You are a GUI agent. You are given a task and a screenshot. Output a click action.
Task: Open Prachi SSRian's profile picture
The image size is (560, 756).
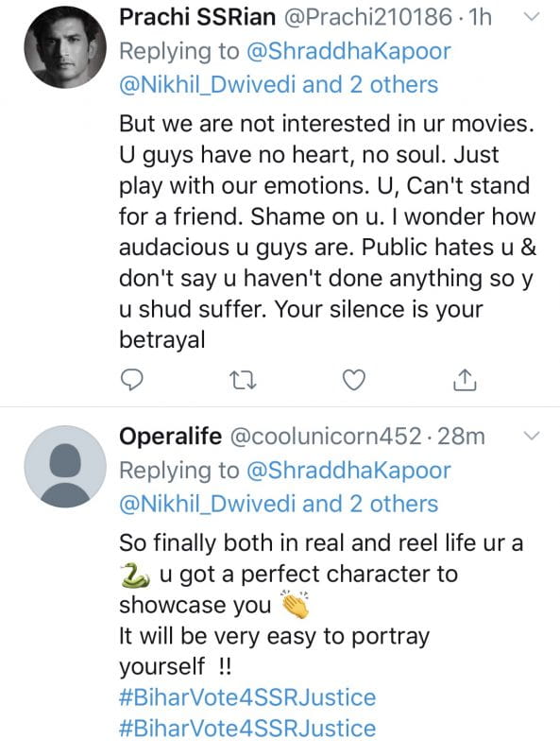tap(65, 47)
